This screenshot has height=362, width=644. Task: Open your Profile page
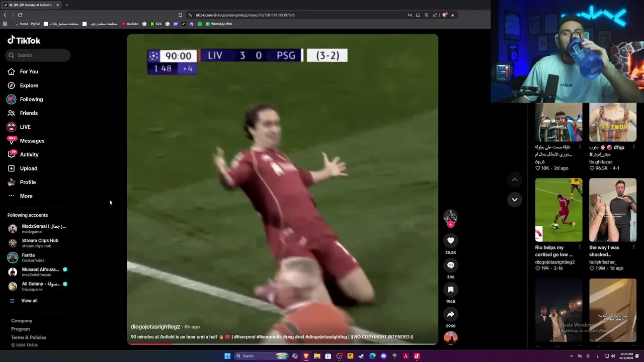[x=22, y=182]
